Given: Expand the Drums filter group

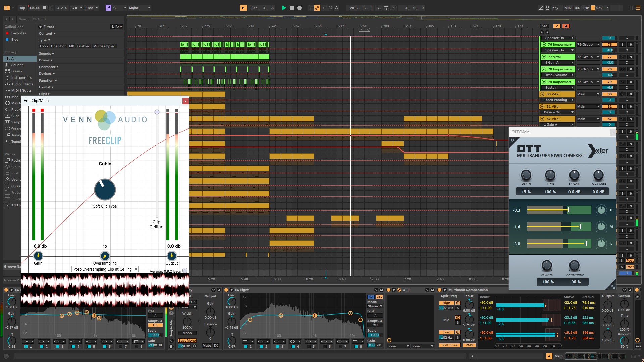Looking at the screenshot, I should coord(46,60).
